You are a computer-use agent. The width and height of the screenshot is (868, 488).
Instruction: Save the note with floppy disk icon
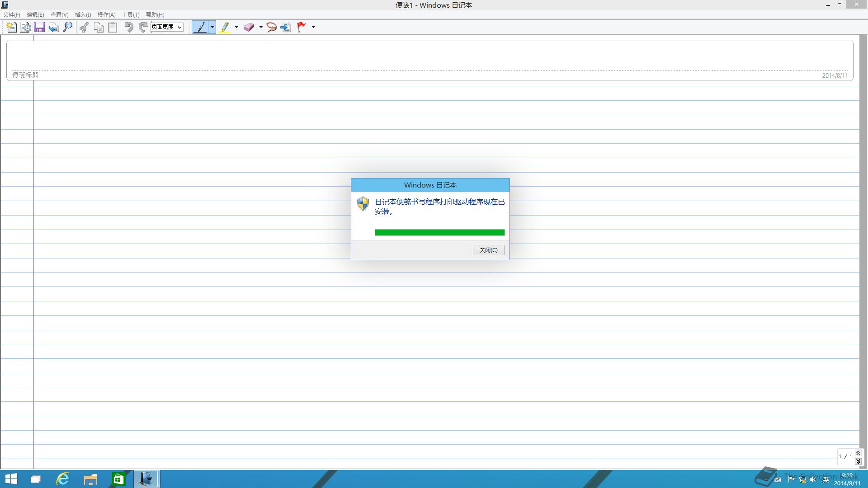tap(40, 27)
